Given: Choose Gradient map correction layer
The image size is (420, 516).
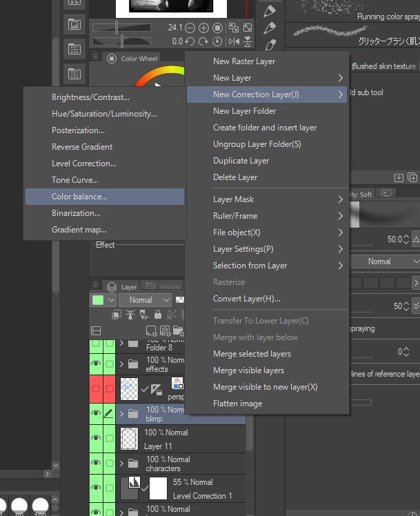Looking at the screenshot, I should 105,230.
